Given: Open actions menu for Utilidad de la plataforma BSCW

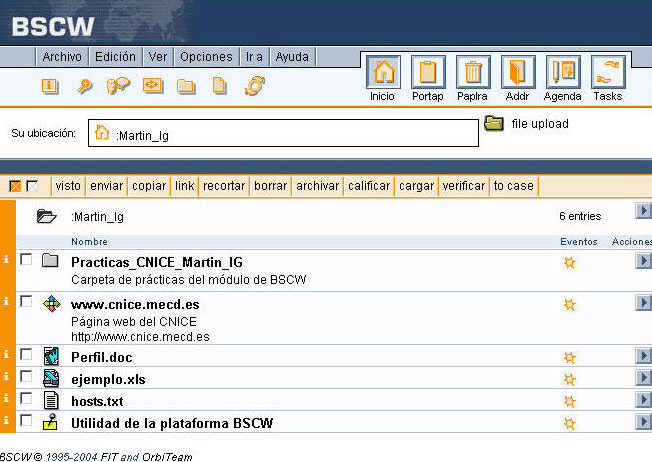Looking at the screenshot, I should (643, 422).
